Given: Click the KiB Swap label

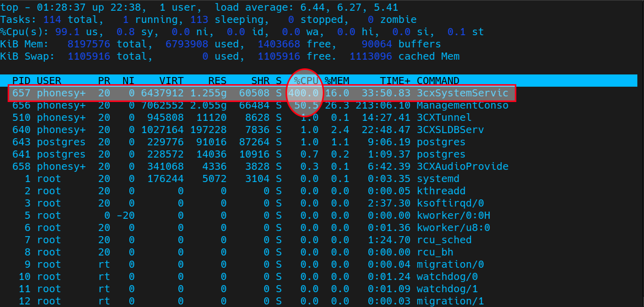Looking at the screenshot, I should click(27, 57).
